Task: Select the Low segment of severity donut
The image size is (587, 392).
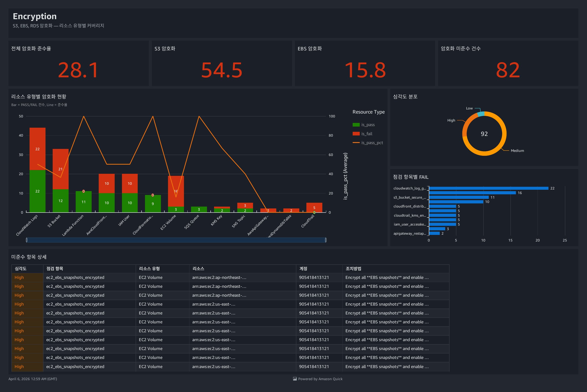Action: pos(481,114)
